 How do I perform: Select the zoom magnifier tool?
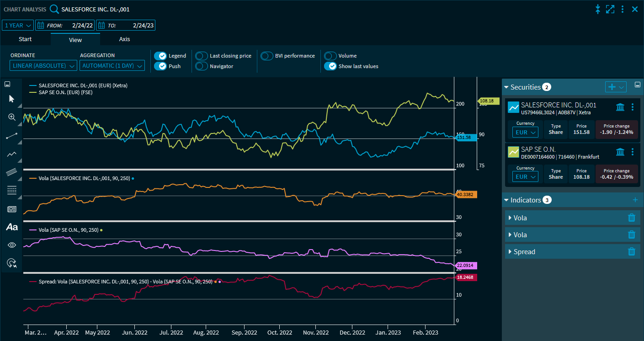[12, 117]
